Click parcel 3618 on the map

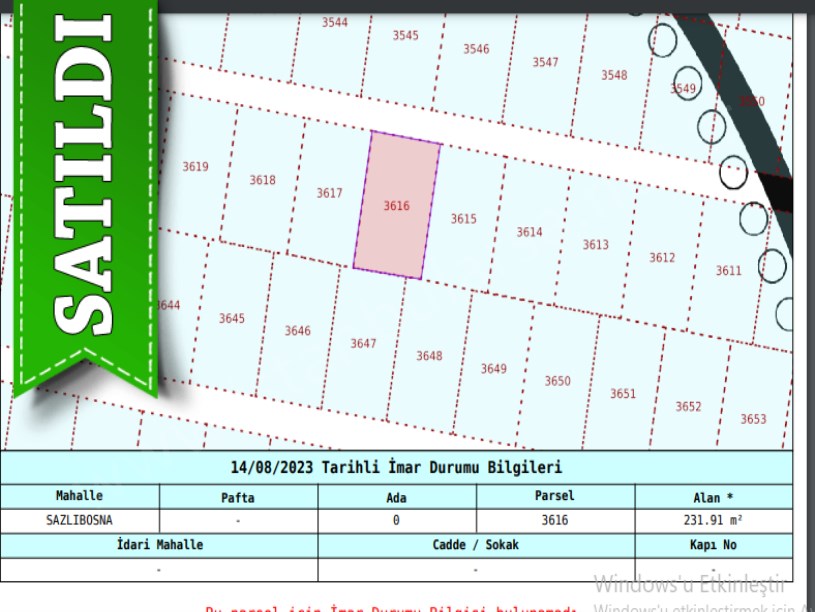click(262, 180)
